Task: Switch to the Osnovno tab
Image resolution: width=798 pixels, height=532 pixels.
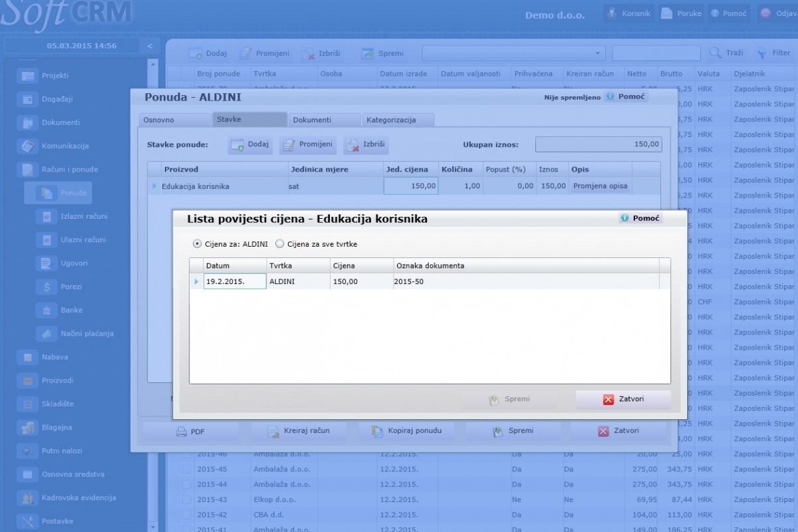Action: point(175,120)
